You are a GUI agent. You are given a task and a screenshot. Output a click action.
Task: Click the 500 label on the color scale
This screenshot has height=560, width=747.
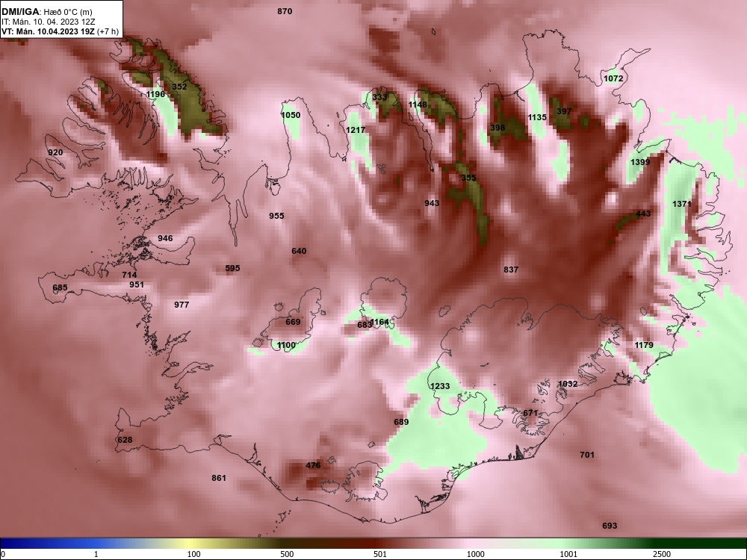pos(287,554)
